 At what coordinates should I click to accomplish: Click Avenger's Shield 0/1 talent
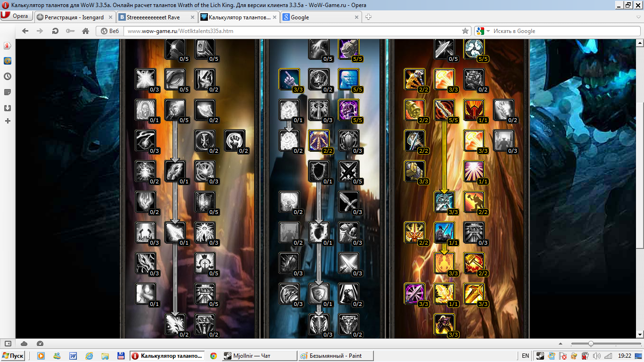318,294
